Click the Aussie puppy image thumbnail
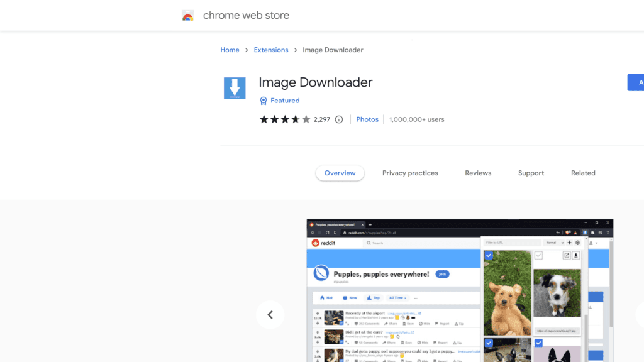Image resolution: width=644 pixels, height=362 pixels. [x=557, y=293]
